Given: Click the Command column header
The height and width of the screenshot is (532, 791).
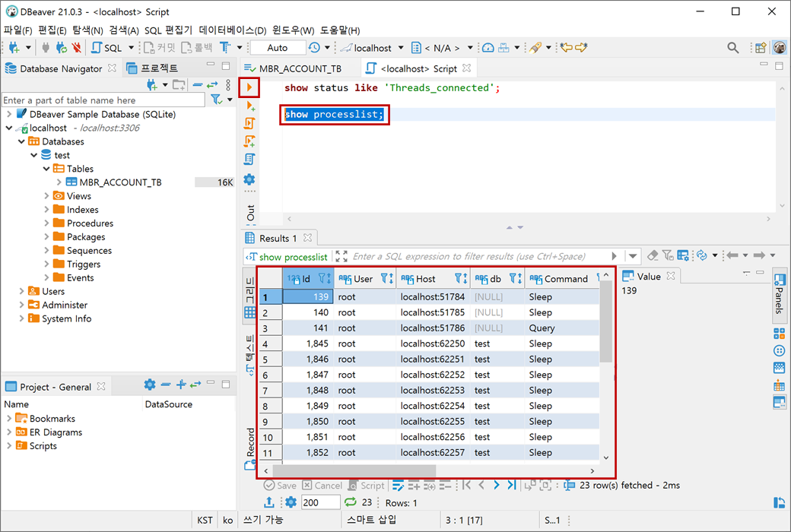Looking at the screenshot, I should (x=561, y=279).
